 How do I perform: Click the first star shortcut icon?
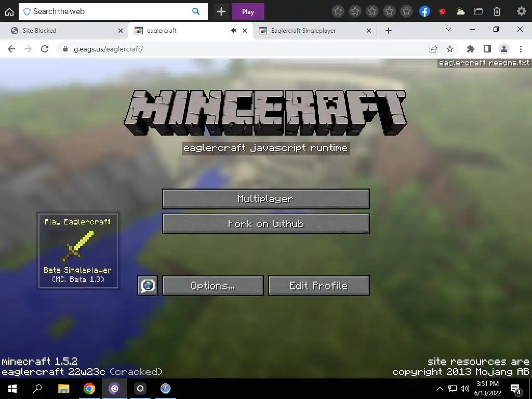tap(338, 11)
